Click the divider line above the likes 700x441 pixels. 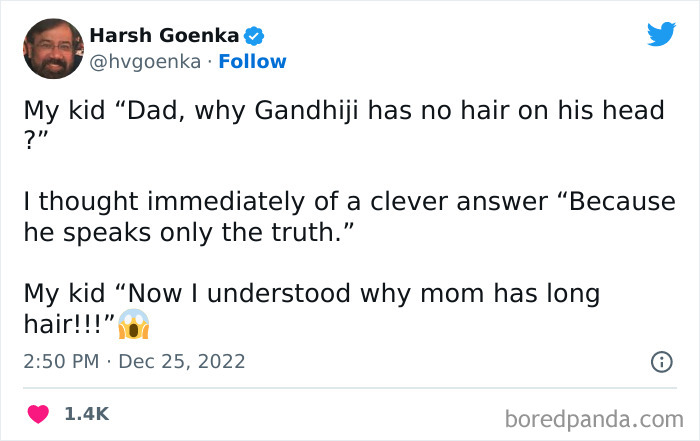pos(350,388)
